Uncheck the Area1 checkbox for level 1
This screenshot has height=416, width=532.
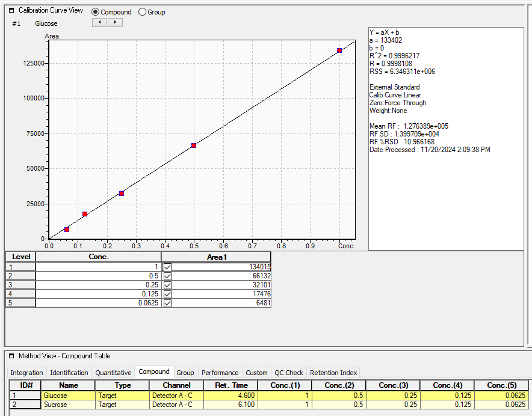167,266
